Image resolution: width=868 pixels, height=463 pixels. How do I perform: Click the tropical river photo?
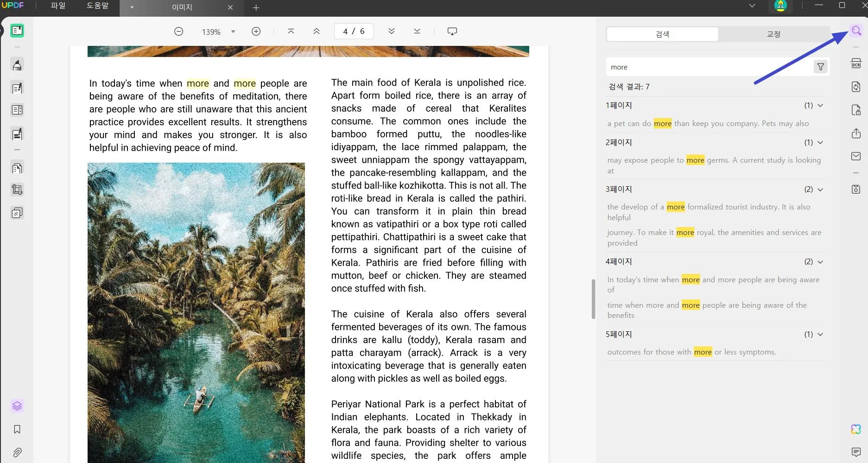pyautogui.click(x=196, y=312)
